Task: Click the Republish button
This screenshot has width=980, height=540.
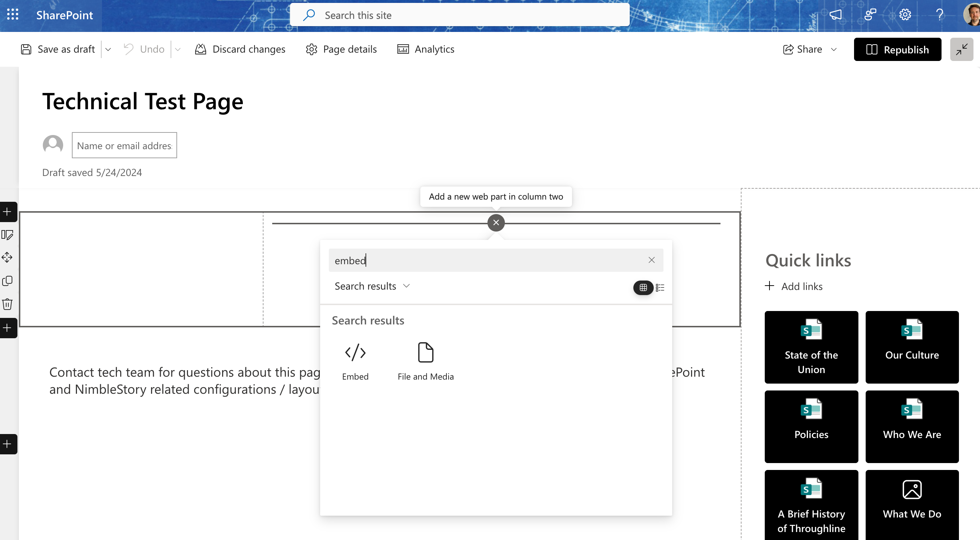Action: click(898, 49)
